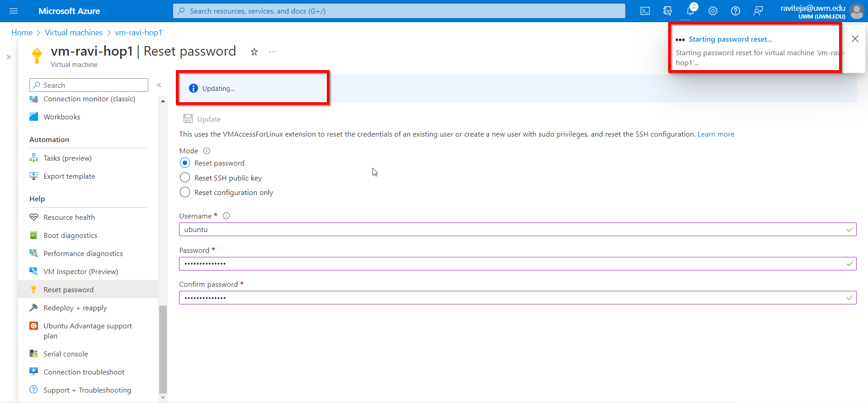Click the Boot diagnostics icon
This screenshot has height=403, width=868.
pos(34,235)
